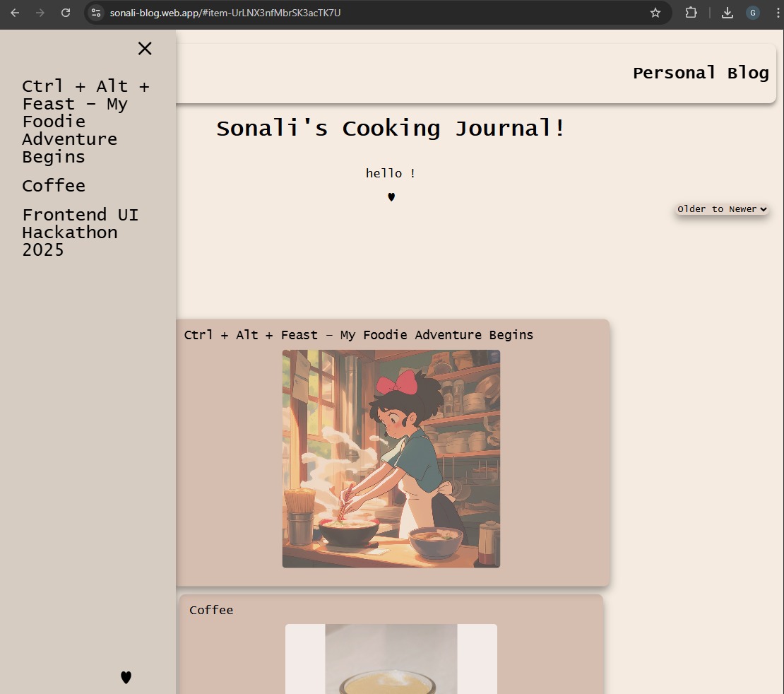
Task: Click the 'Coffee' post card title
Action: point(211,610)
